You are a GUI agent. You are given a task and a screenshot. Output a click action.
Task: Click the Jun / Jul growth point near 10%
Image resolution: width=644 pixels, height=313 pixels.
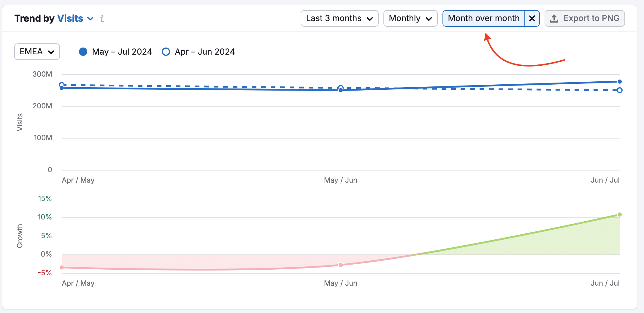coord(620,214)
